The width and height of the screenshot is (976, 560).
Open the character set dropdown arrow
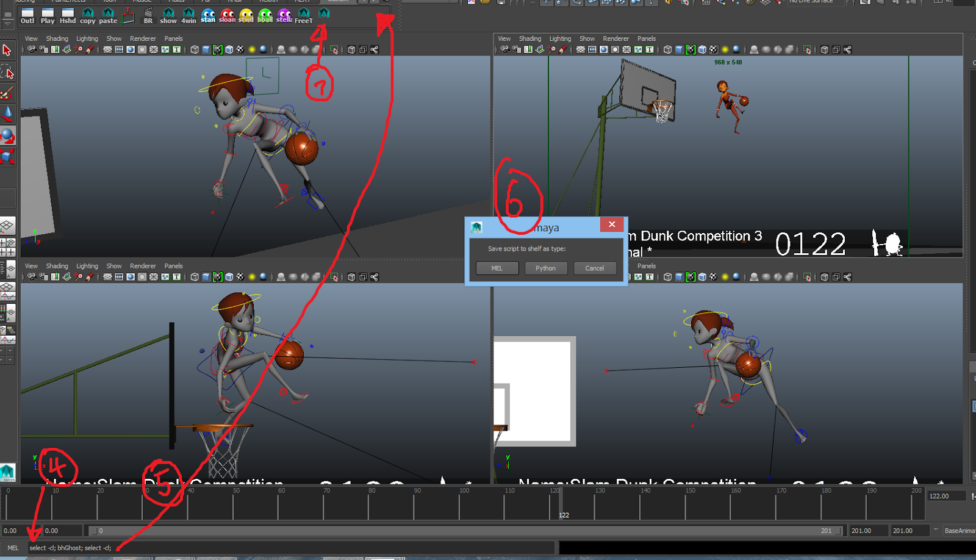click(x=936, y=530)
